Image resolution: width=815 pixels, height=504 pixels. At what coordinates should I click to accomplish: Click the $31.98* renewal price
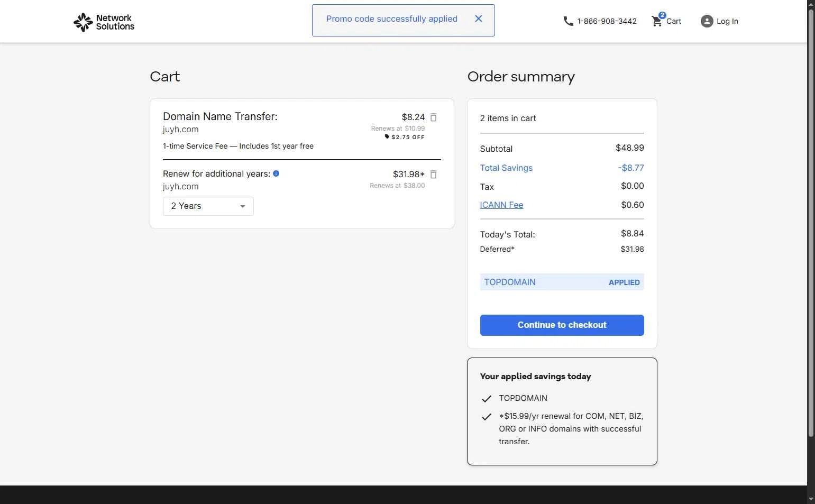(x=408, y=175)
